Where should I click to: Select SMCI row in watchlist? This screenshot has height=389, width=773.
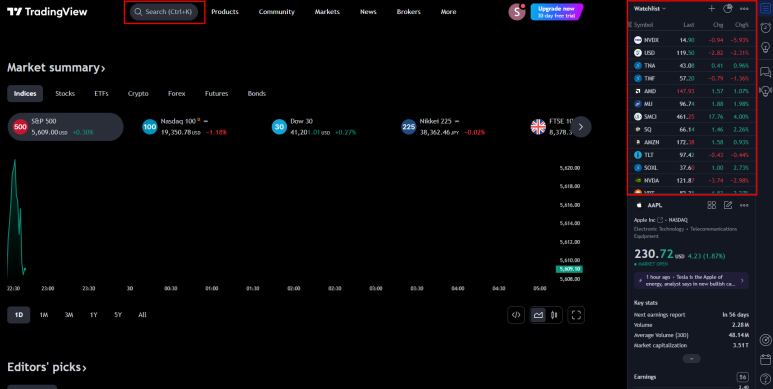click(x=691, y=116)
